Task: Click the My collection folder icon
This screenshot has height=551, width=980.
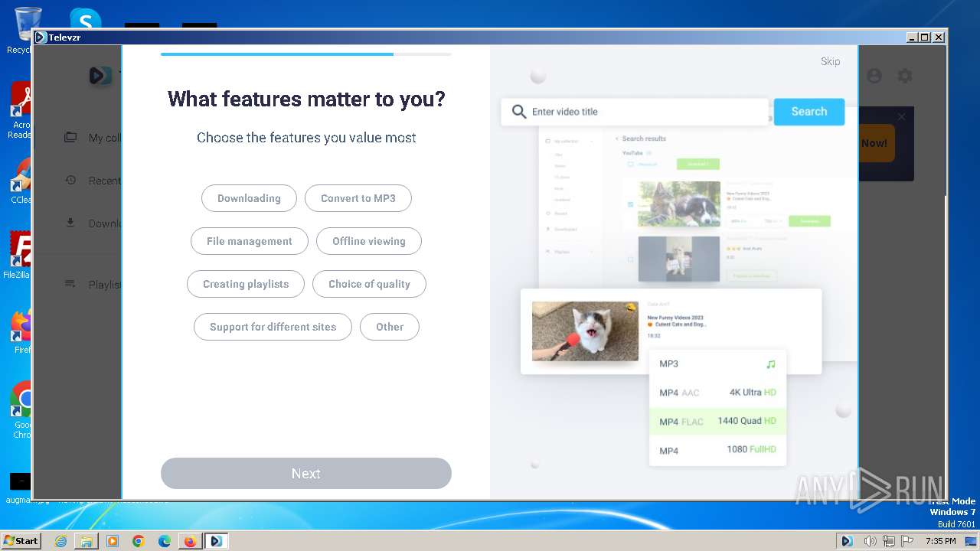Action: click(70, 137)
